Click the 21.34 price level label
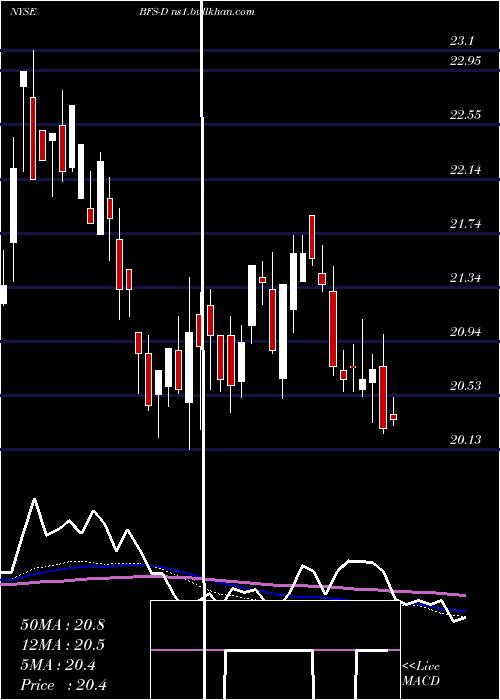Image resolution: width=500 pixels, height=700 pixels. coord(465,278)
